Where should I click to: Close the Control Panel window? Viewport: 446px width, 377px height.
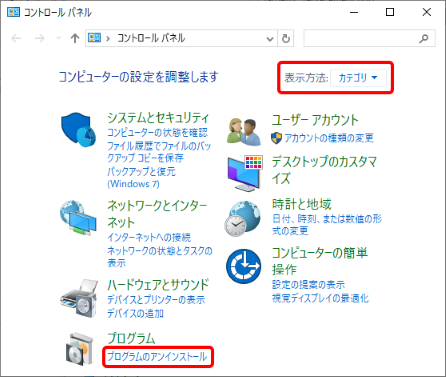click(427, 13)
